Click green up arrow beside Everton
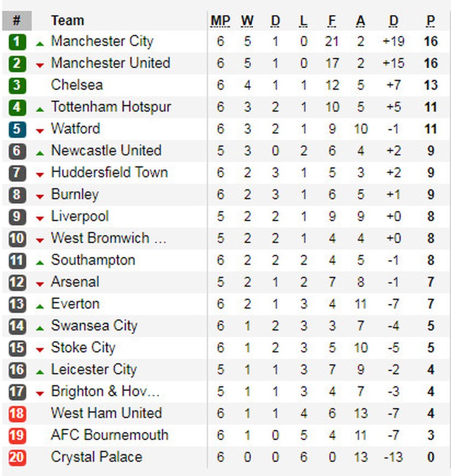The height and width of the screenshot is (476, 451). (x=40, y=306)
